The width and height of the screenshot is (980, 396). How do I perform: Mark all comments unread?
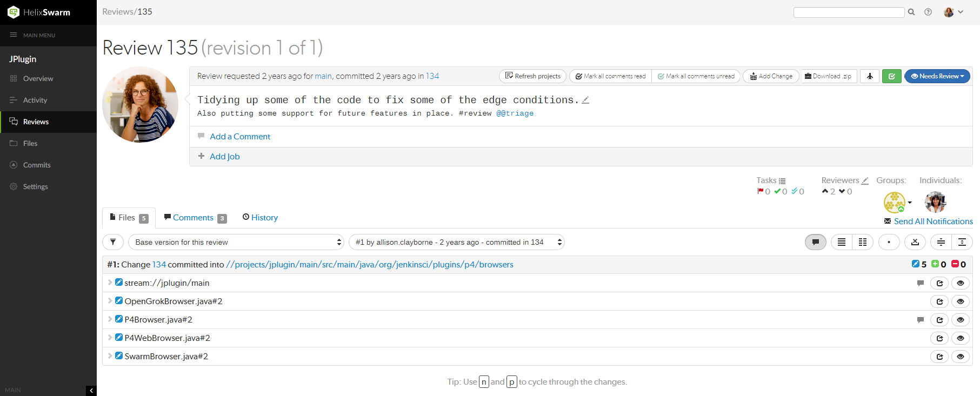coord(696,76)
